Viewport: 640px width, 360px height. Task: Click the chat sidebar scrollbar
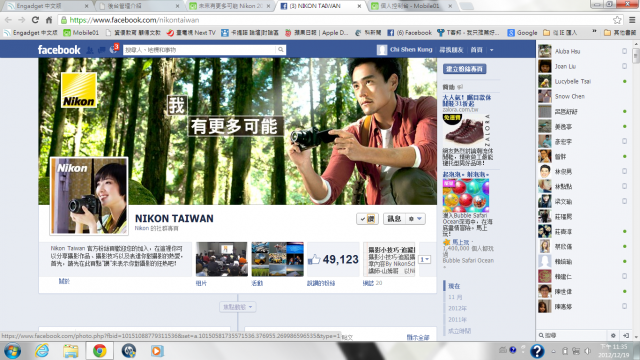(636, 56)
